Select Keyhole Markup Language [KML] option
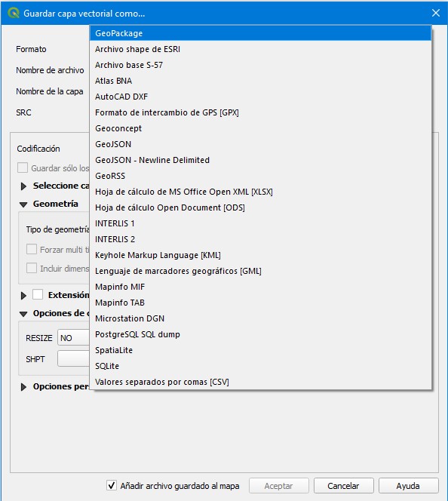Image resolution: width=448 pixels, height=501 pixels. tap(260, 255)
